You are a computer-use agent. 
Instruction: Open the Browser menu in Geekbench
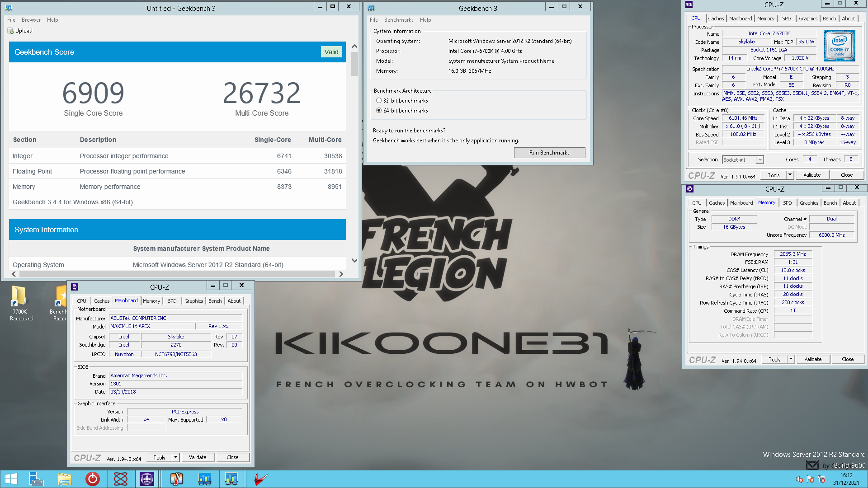point(31,20)
